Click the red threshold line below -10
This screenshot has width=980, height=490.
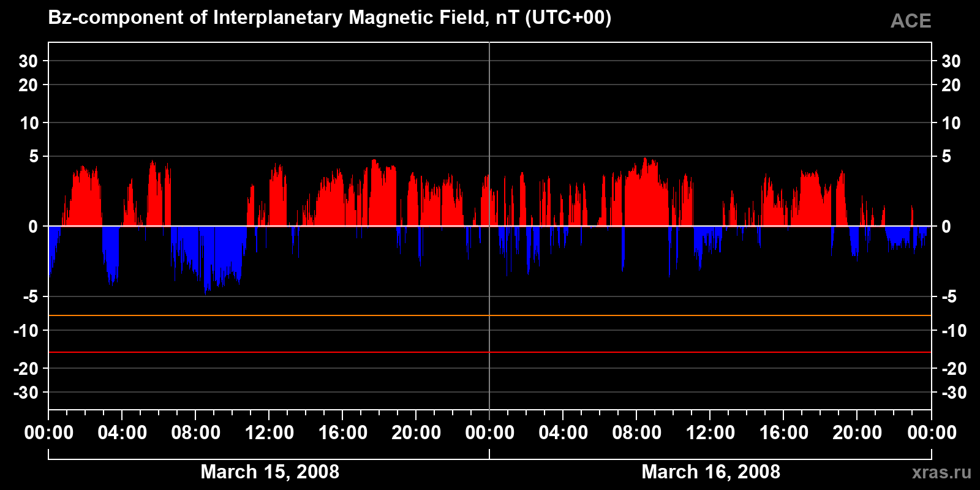[490, 352]
